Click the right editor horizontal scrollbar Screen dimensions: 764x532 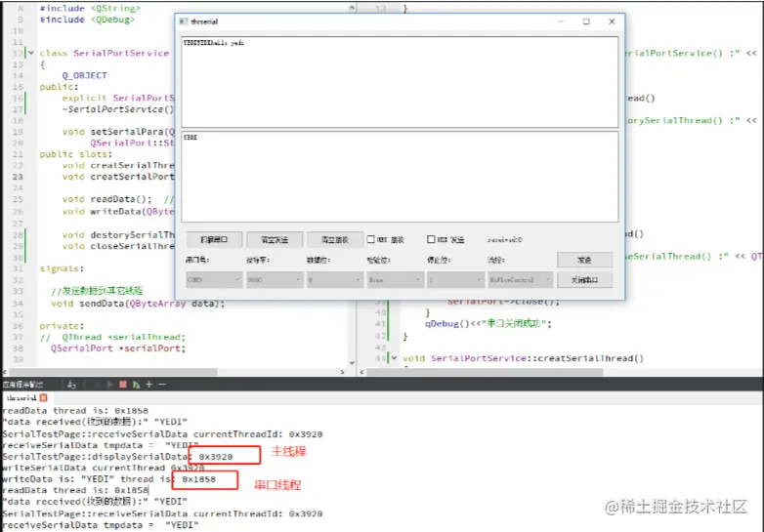pos(485,372)
